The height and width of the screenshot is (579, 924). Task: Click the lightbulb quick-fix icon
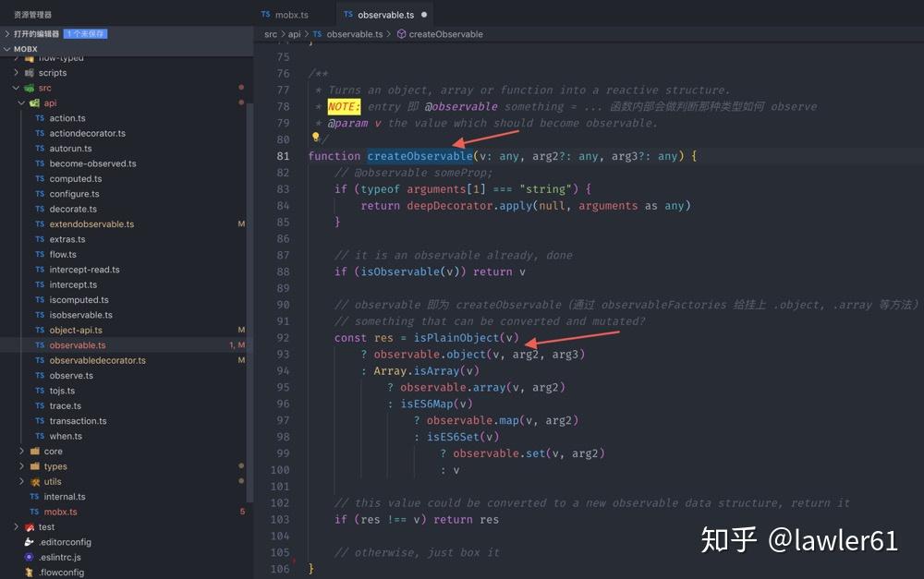pyautogui.click(x=315, y=138)
